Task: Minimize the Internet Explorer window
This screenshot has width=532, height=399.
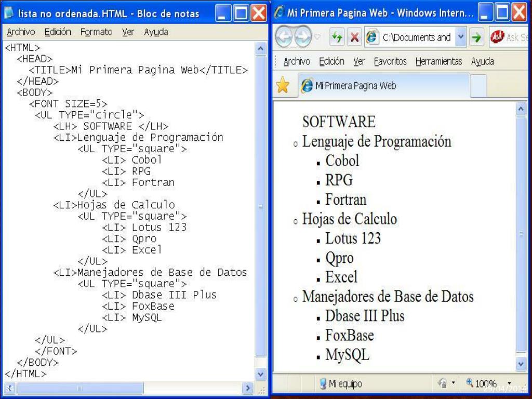Action: click(x=485, y=12)
